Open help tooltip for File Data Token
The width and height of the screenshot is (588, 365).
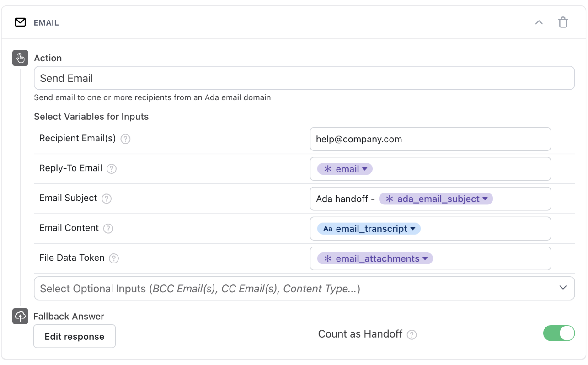click(114, 258)
